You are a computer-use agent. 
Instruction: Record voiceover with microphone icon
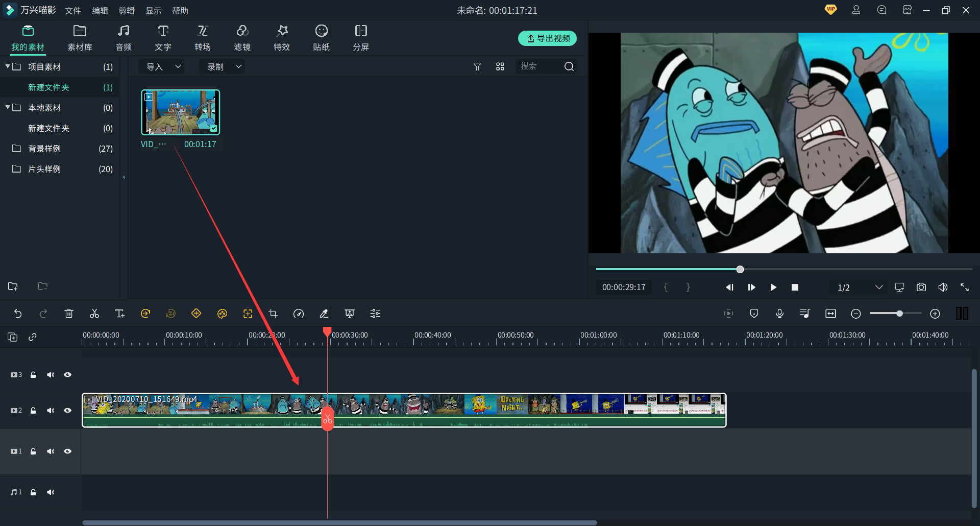coord(779,314)
